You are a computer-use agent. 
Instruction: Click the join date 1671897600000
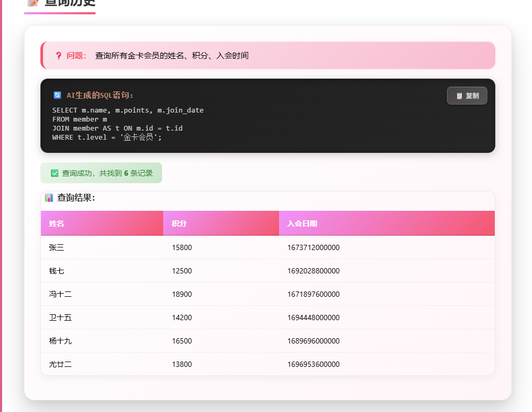[314, 294]
